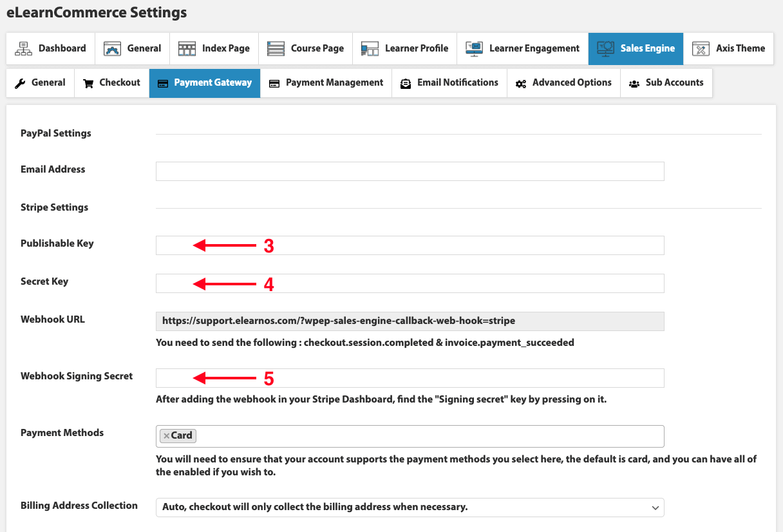Click the checkout.session.completed hint text
Image resolution: width=783 pixels, height=532 pixels.
click(x=365, y=343)
